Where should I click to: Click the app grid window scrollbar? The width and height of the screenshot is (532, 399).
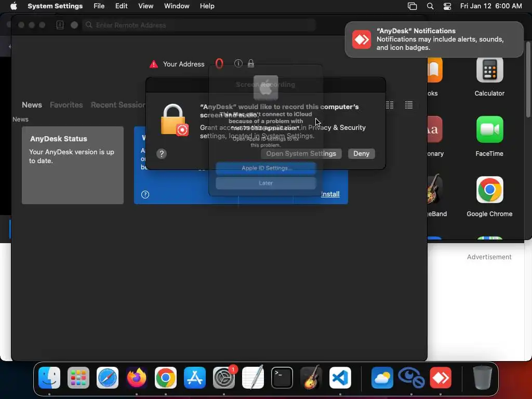pos(528,79)
